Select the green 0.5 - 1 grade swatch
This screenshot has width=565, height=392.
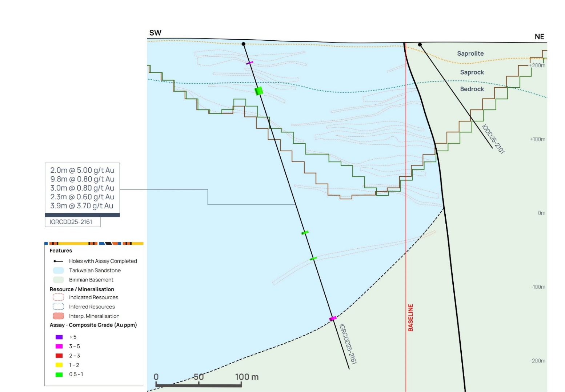click(x=59, y=375)
